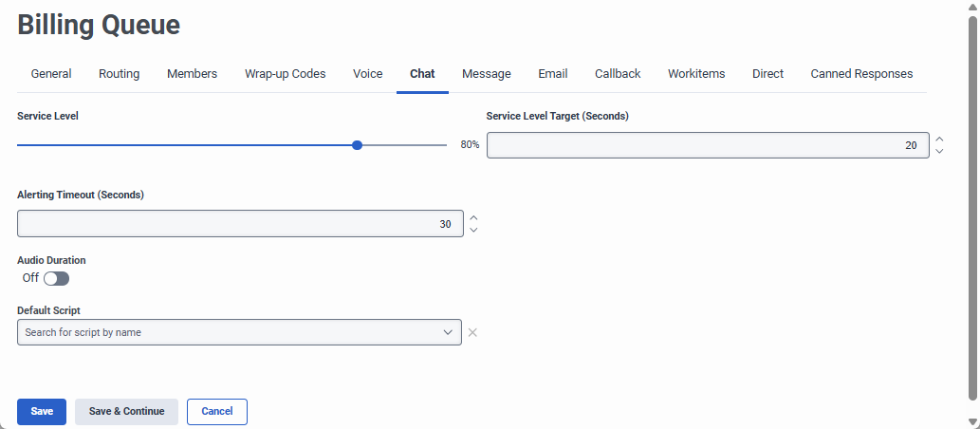Screen dimensions: 980x429
Task: Go to the Members tab
Action: pyautogui.click(x=192, y=74)
